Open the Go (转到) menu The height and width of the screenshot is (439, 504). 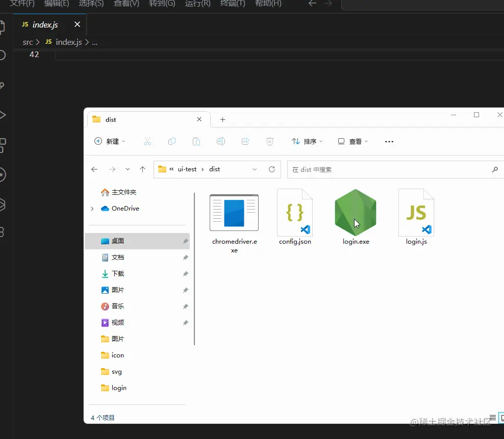pos(162,4)
